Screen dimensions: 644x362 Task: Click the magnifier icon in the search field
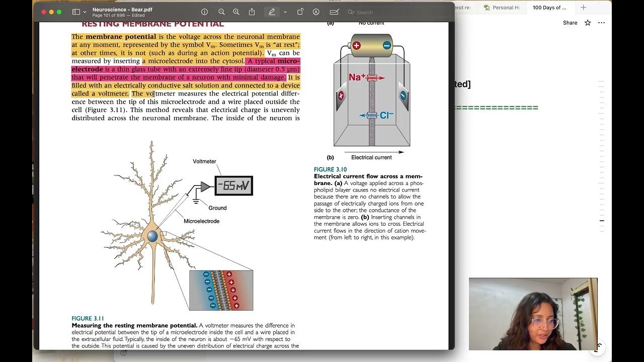pyautogui.click(x=352, y=12)
